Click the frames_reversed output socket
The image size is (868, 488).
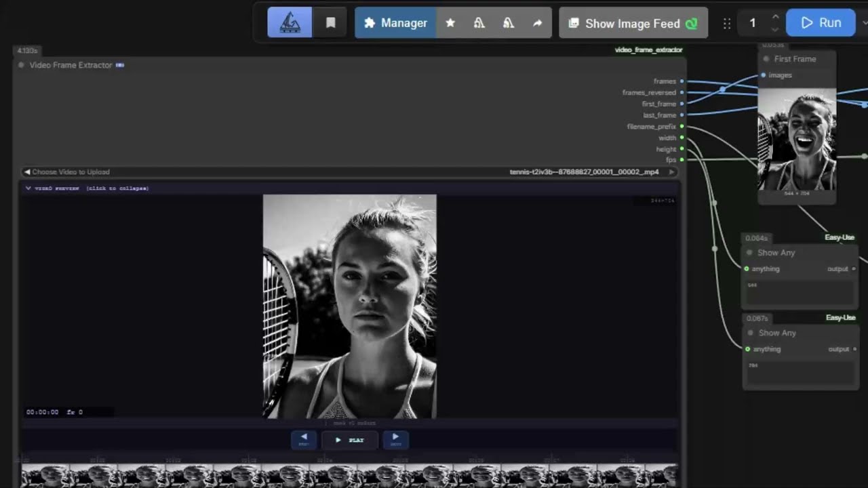click(x=682, y=92)
